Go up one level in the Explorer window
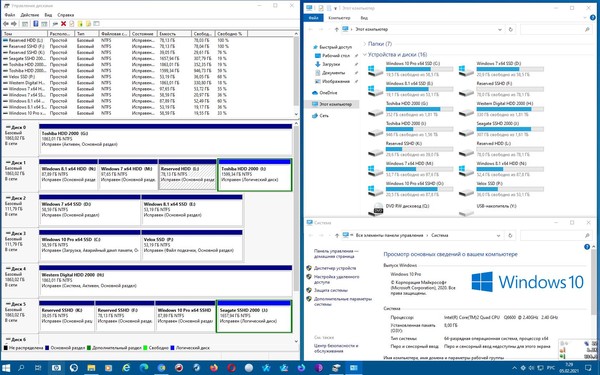This screenshot has height=375, width=600. pos(336,29)
